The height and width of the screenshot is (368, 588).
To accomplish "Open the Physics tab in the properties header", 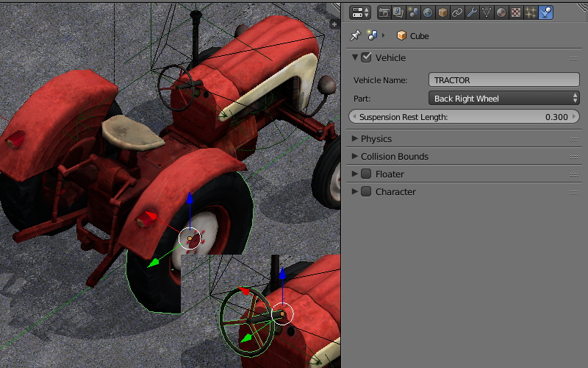I will (545, 13).
